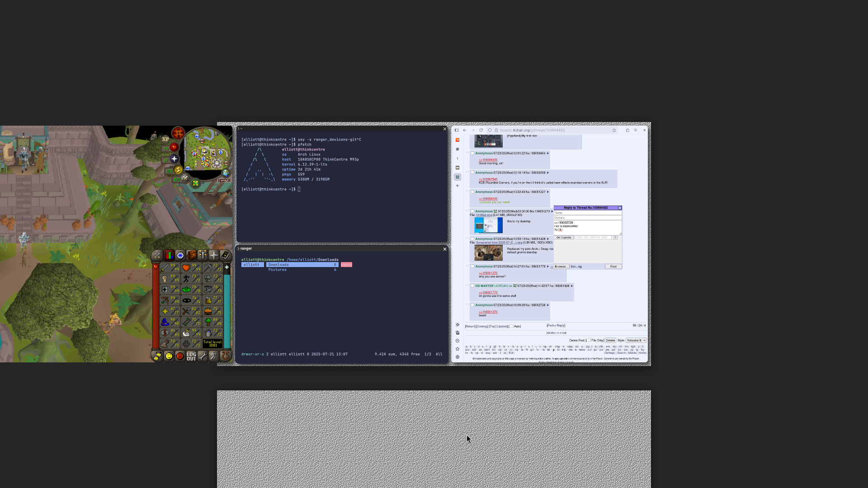Open post menu arrow for No.106002726
This screenshot has width=868, height=488.
(x=548, y=305)
